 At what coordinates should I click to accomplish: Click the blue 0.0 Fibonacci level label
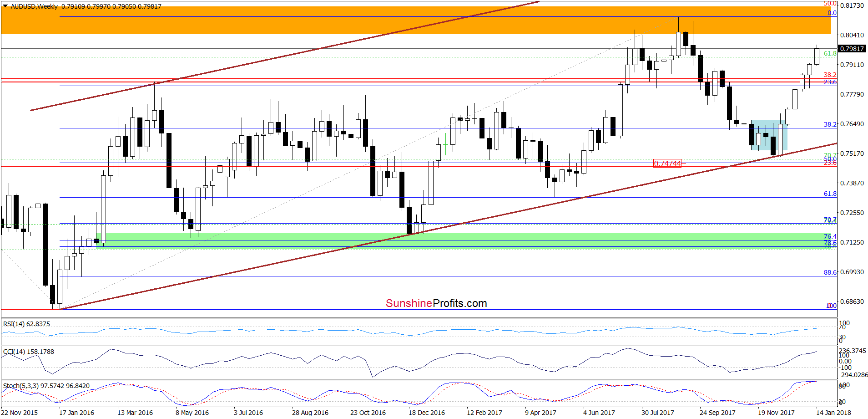click(832, 13)
